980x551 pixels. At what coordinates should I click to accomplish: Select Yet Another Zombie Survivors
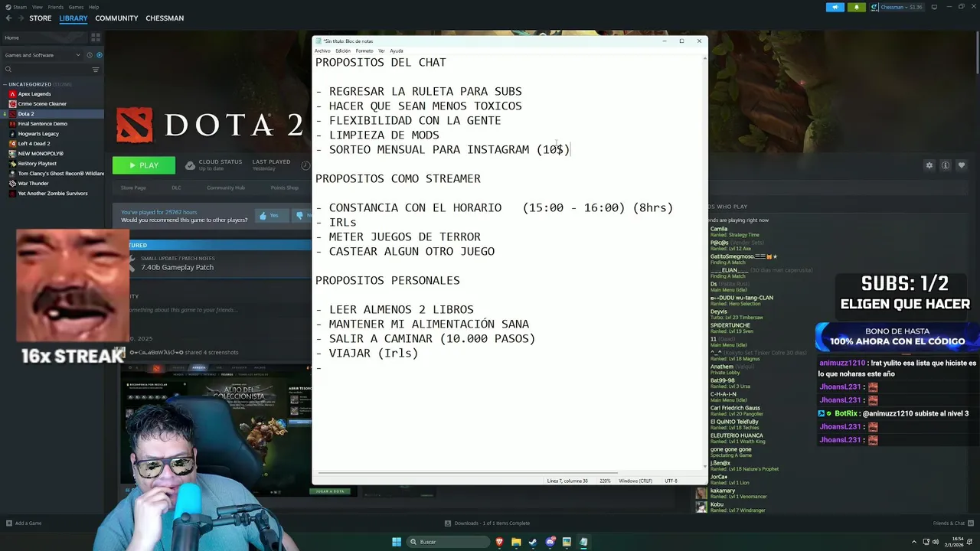click(52, 194)
